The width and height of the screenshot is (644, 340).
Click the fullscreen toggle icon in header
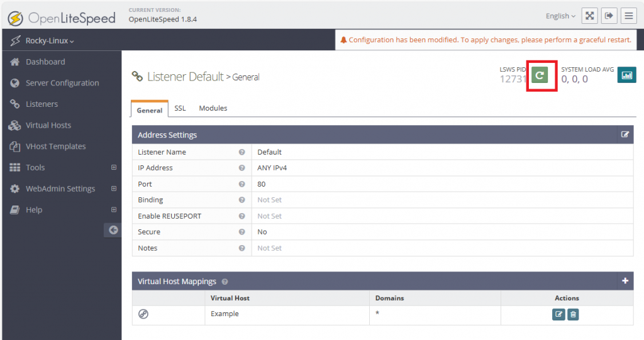589,16
